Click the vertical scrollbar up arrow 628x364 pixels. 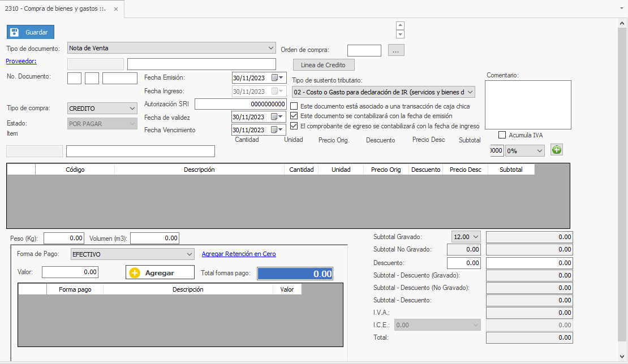click(x=622, y=23)
